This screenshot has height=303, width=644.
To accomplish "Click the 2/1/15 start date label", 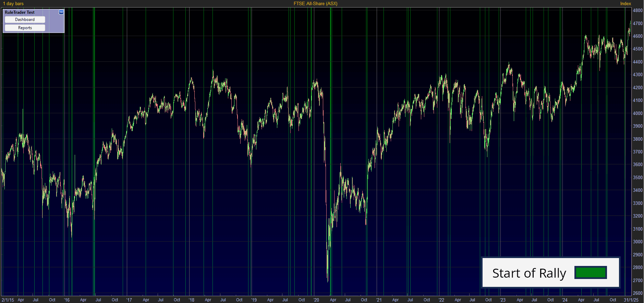I will (x=8, y=300).
